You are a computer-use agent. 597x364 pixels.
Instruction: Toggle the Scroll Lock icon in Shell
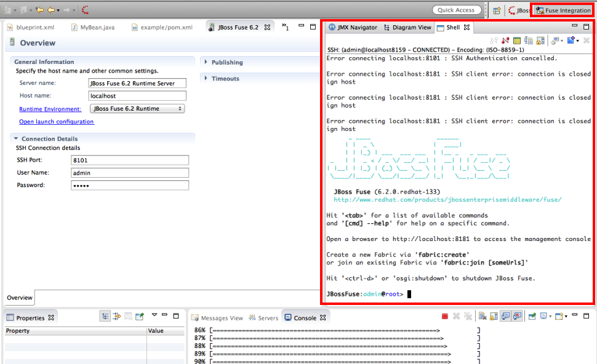(x=540, y=41)
